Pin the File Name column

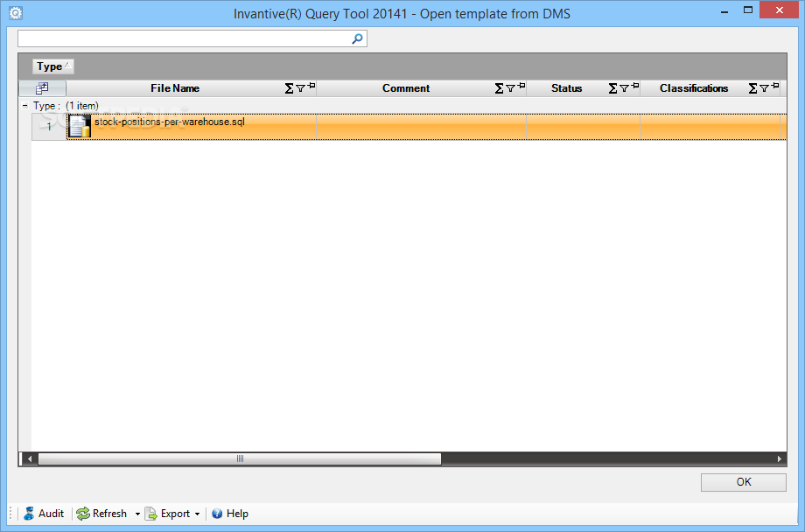pyautogui.click(x=311, y=86)
